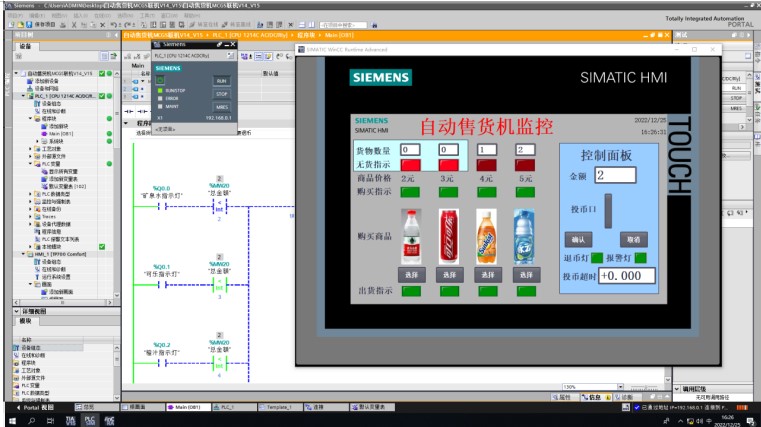Click the 转至在线 go online toolbar icon
The width and height of the screenshot is (761, 427).
[x=204, y=24]
